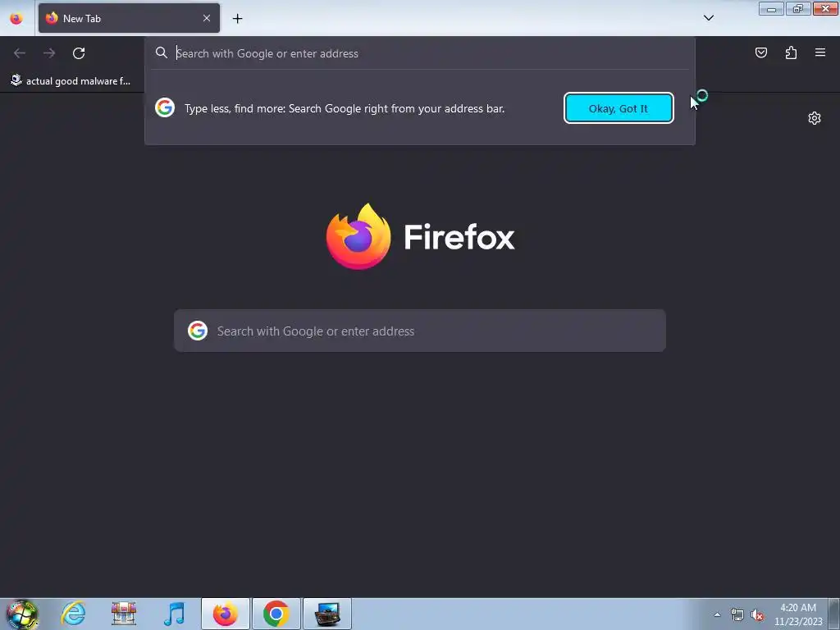Open the clock showing 4:20 AM

click(x=798, y=614)
